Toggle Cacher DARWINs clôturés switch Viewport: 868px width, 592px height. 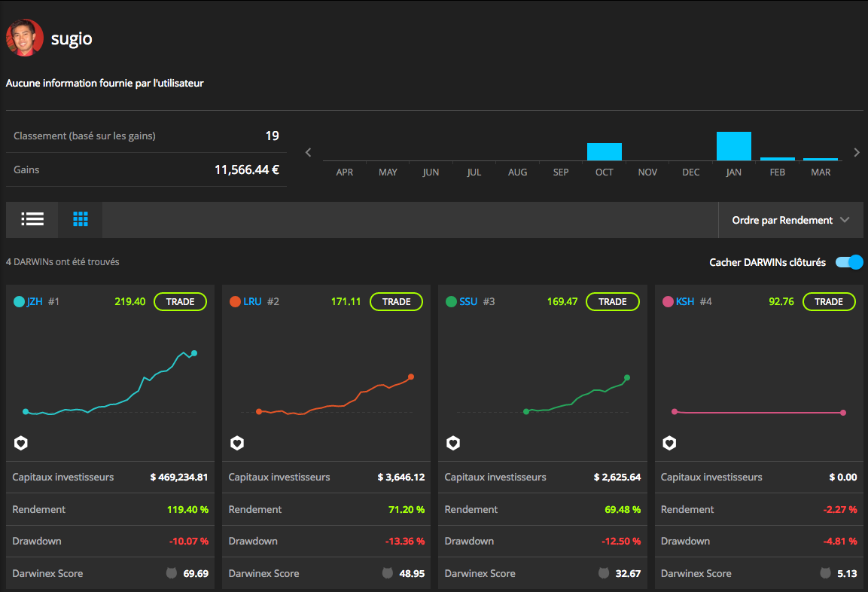click(x=849, y=262)
